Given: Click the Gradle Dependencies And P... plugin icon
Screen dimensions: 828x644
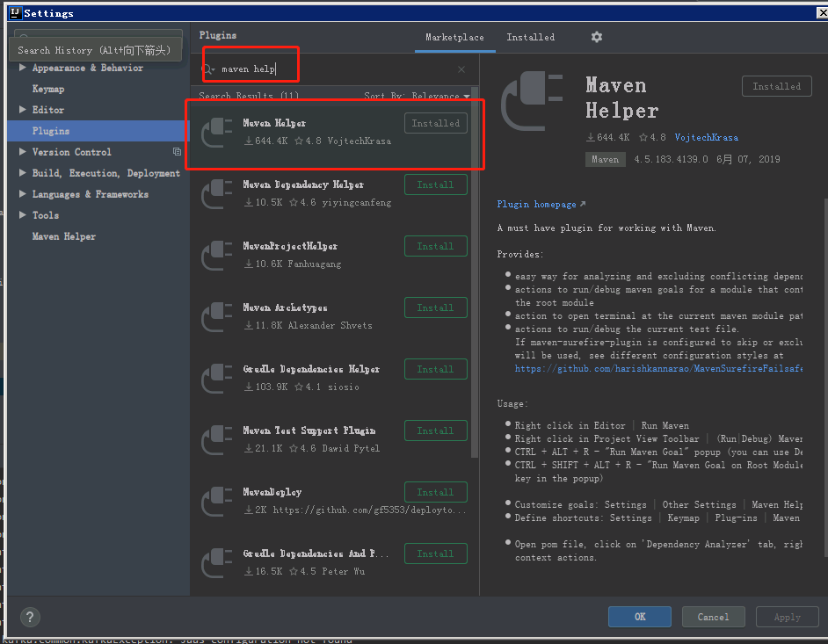Looking at the screenshot, I should pyautogui.click(x=217, y=563).
